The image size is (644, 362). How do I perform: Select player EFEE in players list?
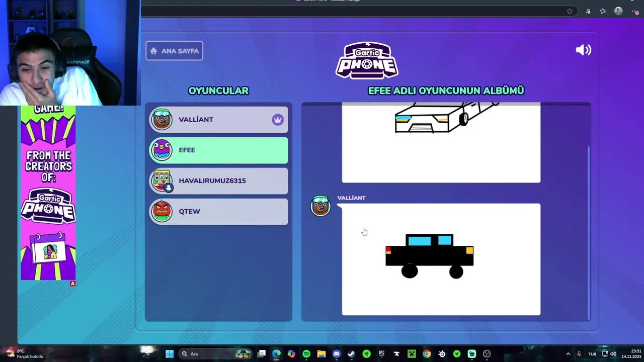tap(219, 150)
